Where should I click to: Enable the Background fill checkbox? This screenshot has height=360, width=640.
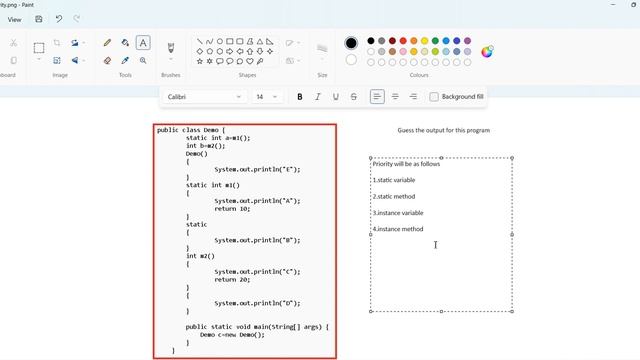(434, 97)
